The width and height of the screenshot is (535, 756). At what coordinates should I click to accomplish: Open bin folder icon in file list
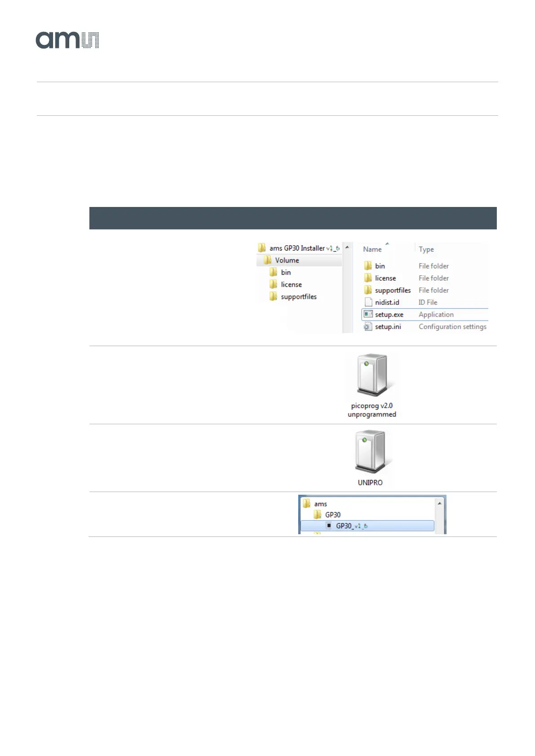(368, 266)
